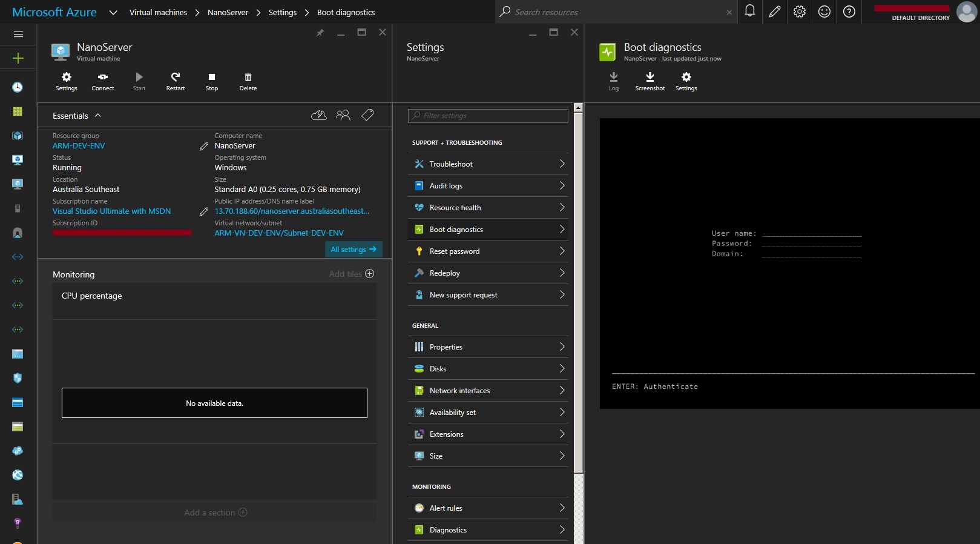Clear the search resources box
Image resolution: width=980 pixels, height=544 pixels.
pos(729,12)
